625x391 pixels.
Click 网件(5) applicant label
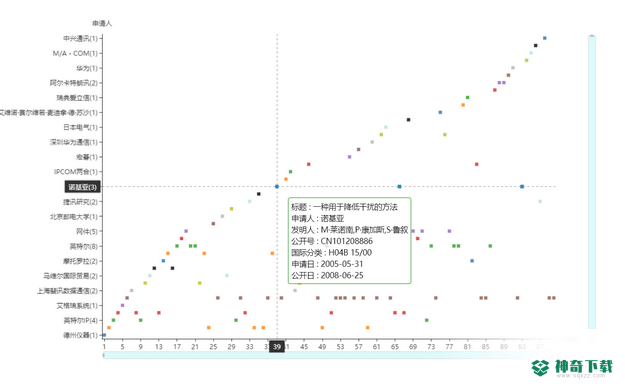coord(87,231)
